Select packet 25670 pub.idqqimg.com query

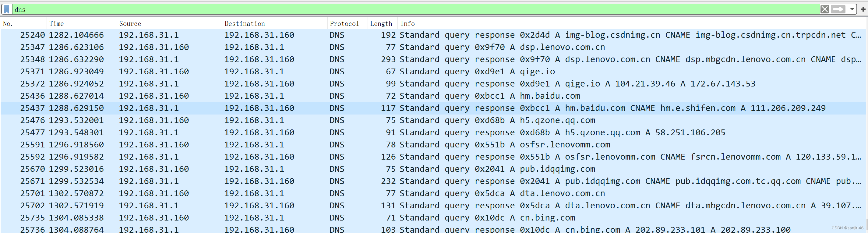433,169
